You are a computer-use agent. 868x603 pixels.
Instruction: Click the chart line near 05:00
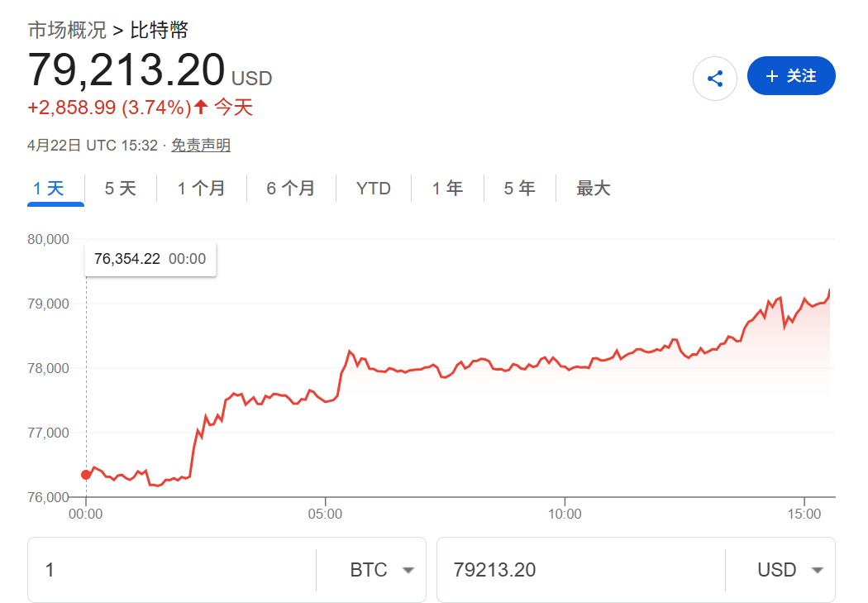(x=326, y=401)
